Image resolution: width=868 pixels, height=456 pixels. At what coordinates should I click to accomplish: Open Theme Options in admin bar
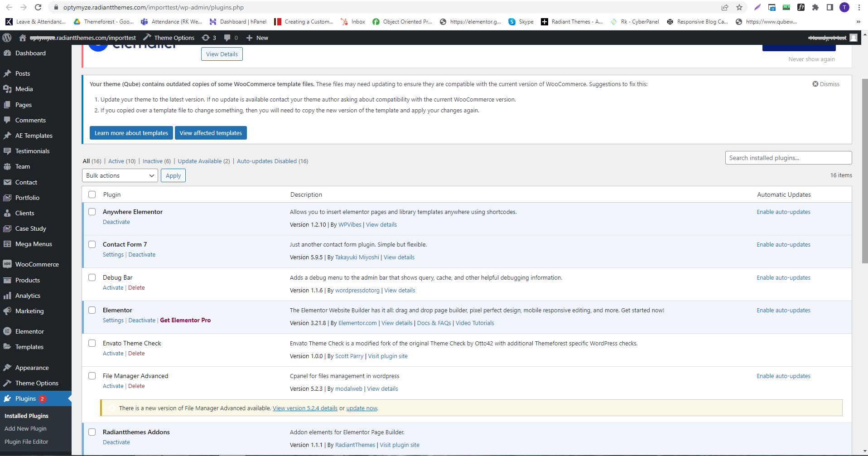[169, 38]
